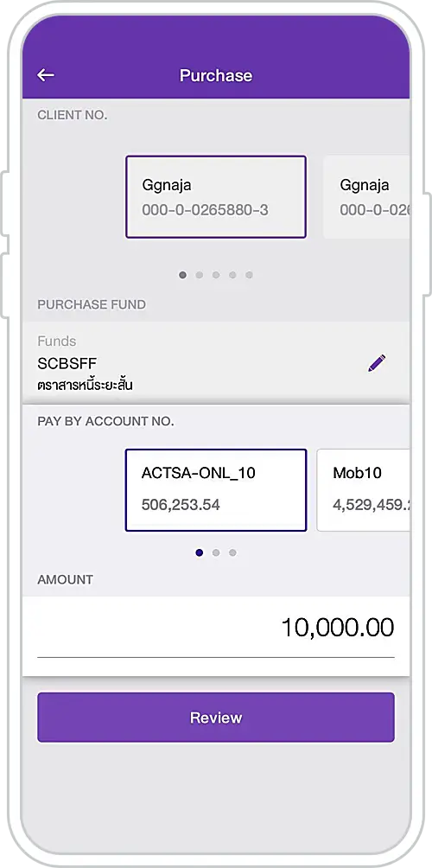Tap the fifth client pagination dot
Image resolution: width=432 pixels, height=868 pixels.
[249, 275]
